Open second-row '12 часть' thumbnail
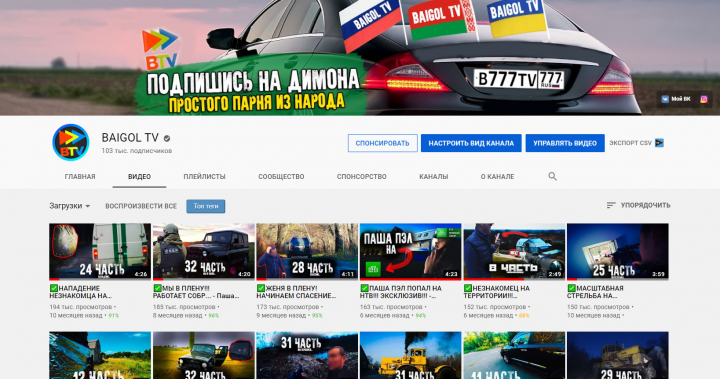The width and height of the screenshot is (720, 379). 100,355
